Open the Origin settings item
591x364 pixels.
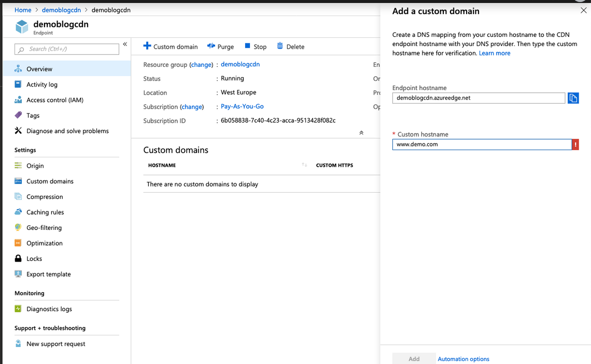point(67,166)
